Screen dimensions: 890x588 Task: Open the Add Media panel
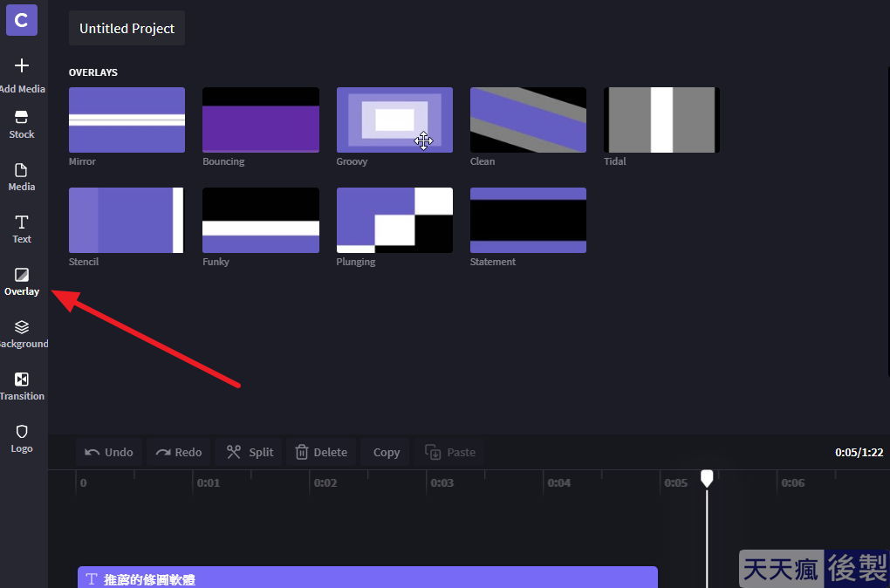22,76
